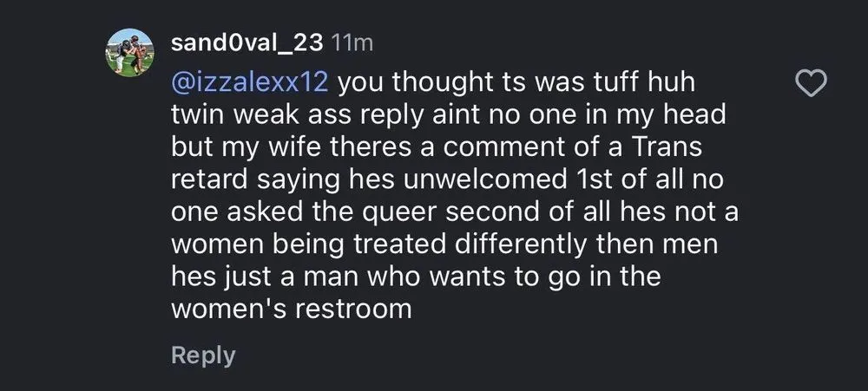The image size is (868, 391).
Task: Click the sand0val_23 username
Action: tap(247, 42)
